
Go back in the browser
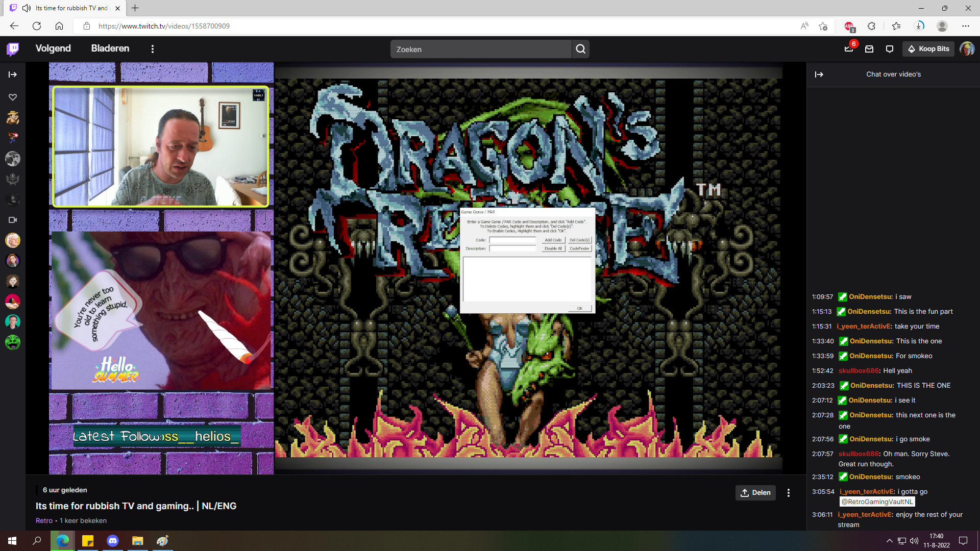(14, 26)
